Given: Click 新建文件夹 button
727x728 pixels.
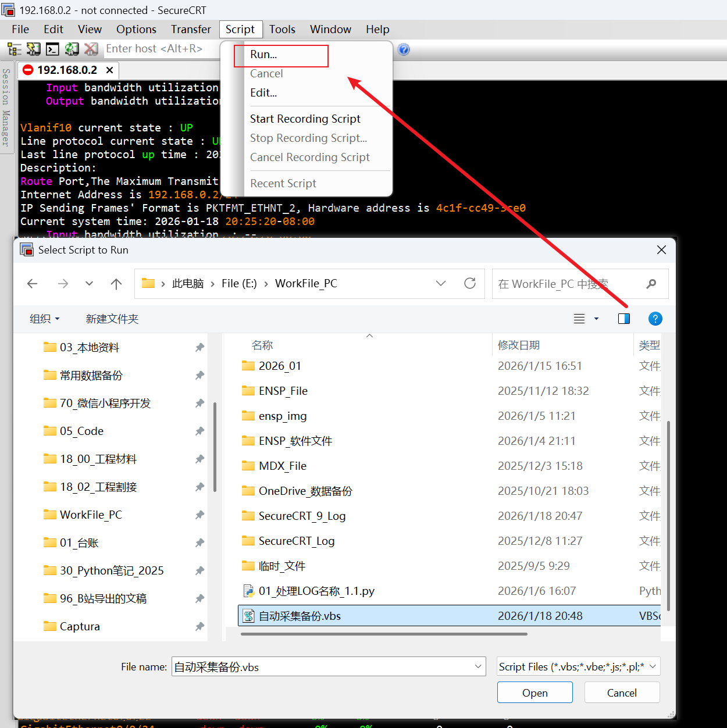Looking at the screenshot, I should tap(112, 319).
